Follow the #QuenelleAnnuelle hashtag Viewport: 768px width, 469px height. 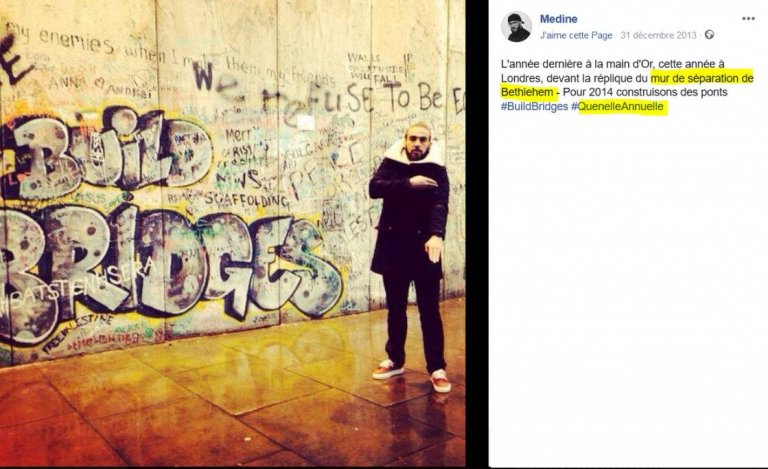click(618, 106)
